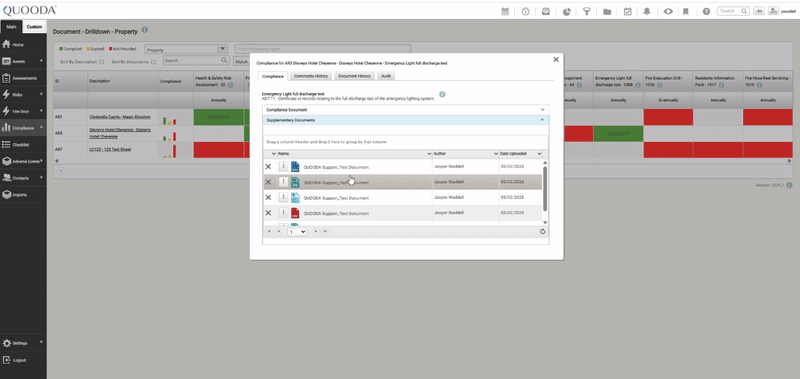Screen dimensions: 800x379
Task: Click the Filter Managing Agent field
Action: coord(322,49)
